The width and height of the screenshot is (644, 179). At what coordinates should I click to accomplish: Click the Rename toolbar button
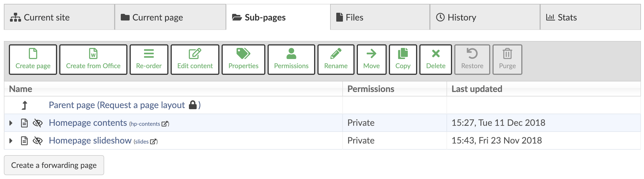pyautogui.click(x=336, y=59)
